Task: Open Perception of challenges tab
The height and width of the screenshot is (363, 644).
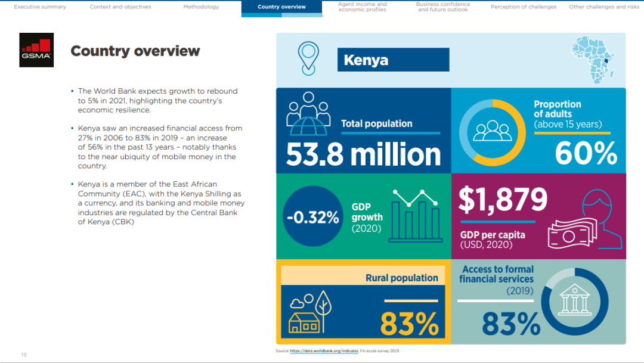Action: pyautogui.click(x=524, y=7)
